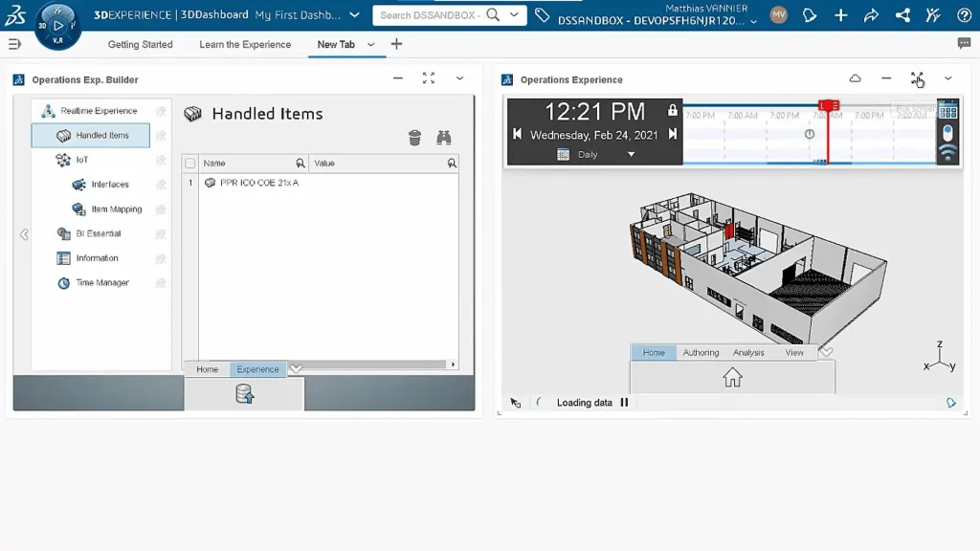
Task: Click the binoculars search icon in Handled Items
Action: 444,139
